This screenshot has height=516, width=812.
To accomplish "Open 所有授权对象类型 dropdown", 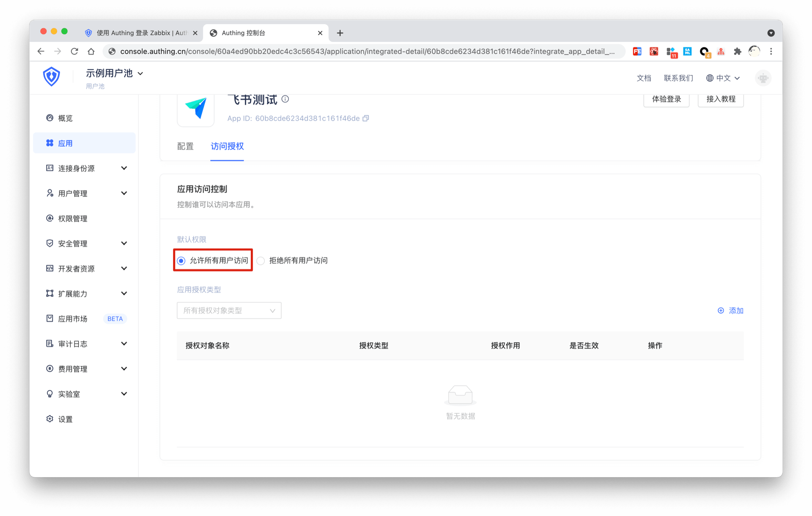I will [229, 311].
